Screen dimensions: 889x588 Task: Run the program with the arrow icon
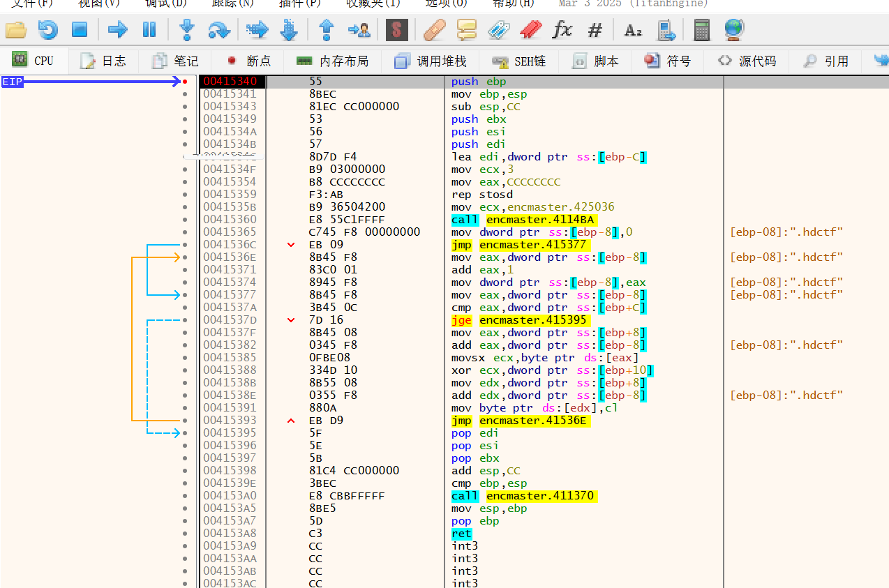tap(118, 29)
